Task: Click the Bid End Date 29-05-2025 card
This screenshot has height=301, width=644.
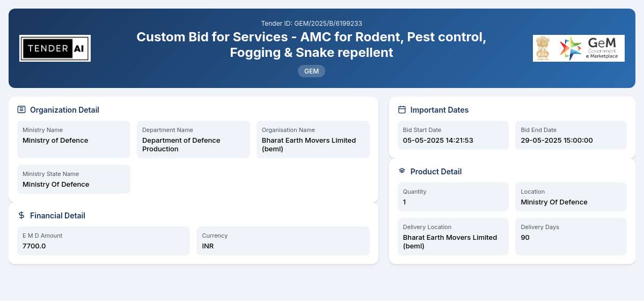Action: tap(571, 135)
